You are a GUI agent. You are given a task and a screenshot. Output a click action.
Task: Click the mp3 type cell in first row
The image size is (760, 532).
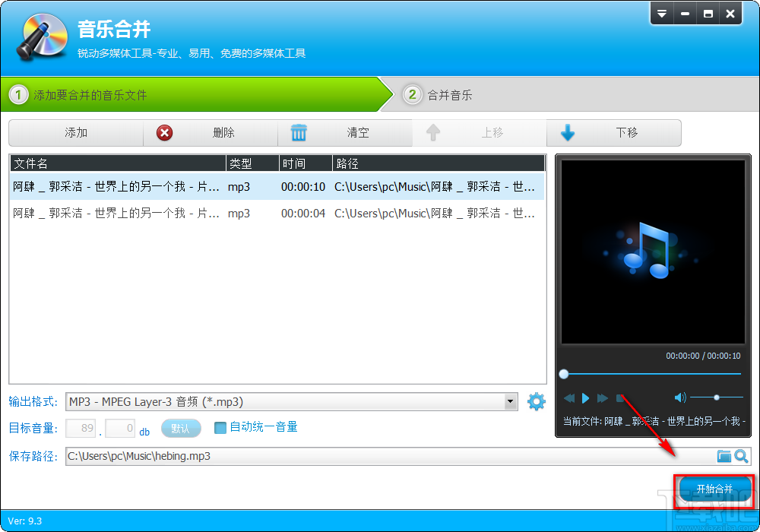[239, 186]
